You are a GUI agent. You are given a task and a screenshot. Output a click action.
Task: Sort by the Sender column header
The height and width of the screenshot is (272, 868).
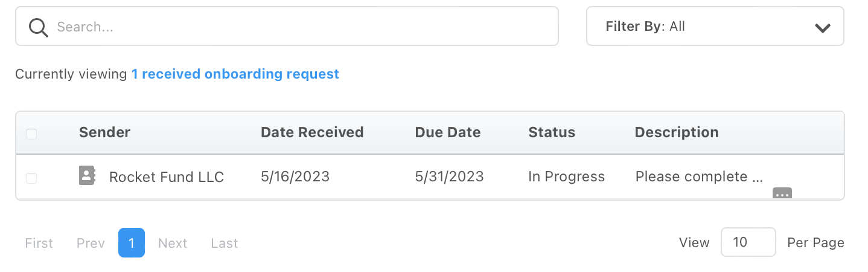coord(104,132)
